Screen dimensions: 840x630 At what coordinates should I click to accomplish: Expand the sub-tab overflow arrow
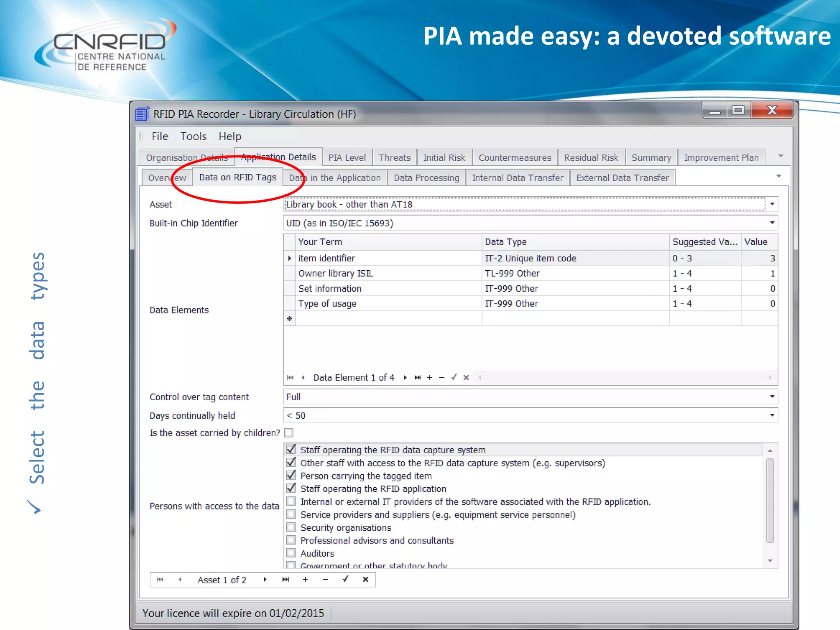coord(778,176)
